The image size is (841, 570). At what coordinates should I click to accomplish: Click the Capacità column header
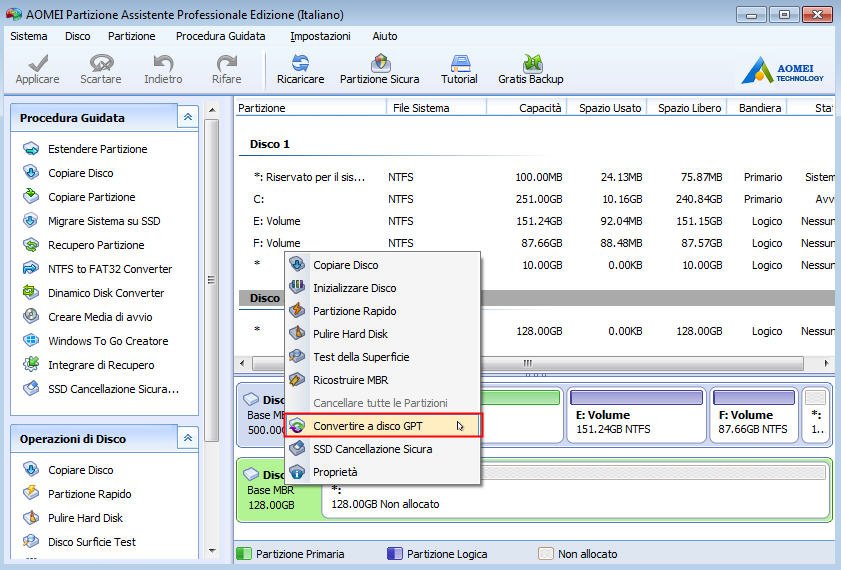540,108
